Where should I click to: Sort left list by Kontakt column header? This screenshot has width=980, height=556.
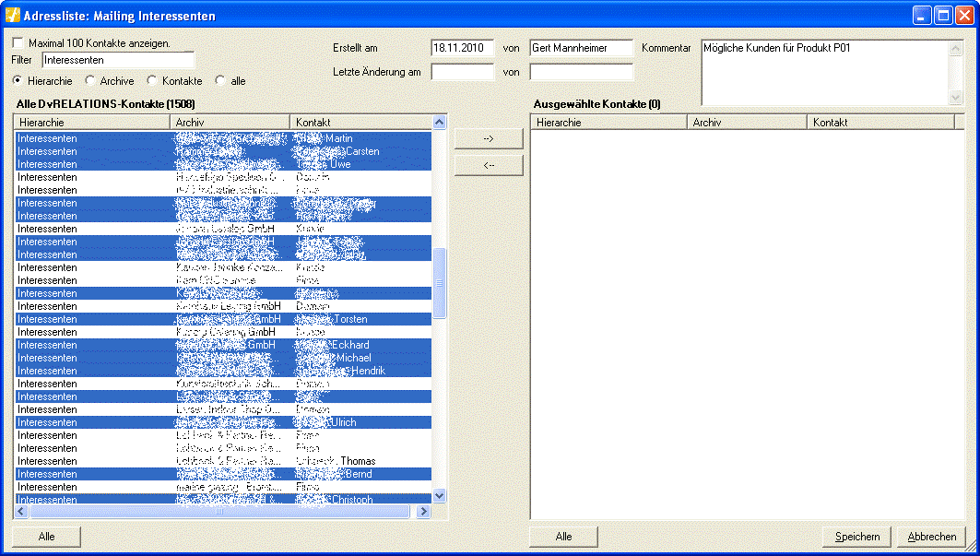click(360, 123)
